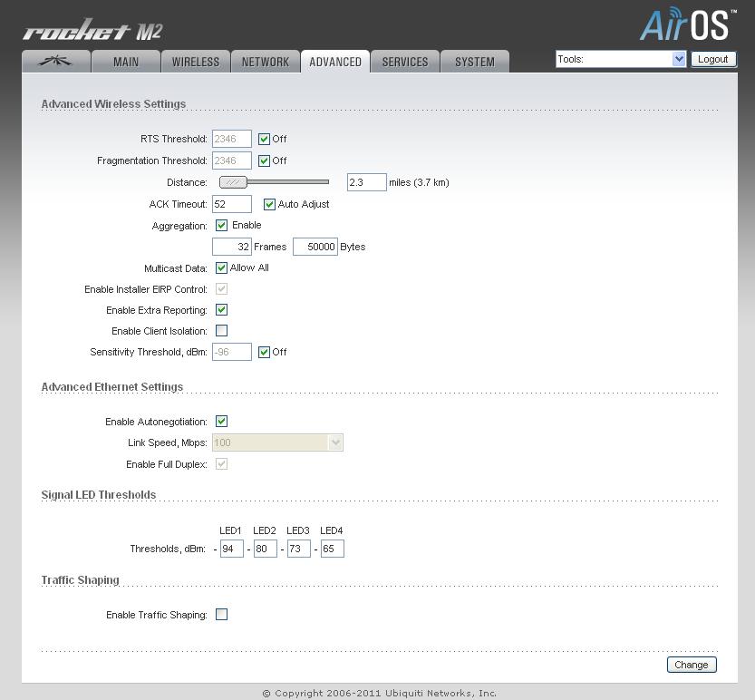755x700 pixels.
Task: Click the Advanced Ethernet Settings heading
Action: [112, 387]
